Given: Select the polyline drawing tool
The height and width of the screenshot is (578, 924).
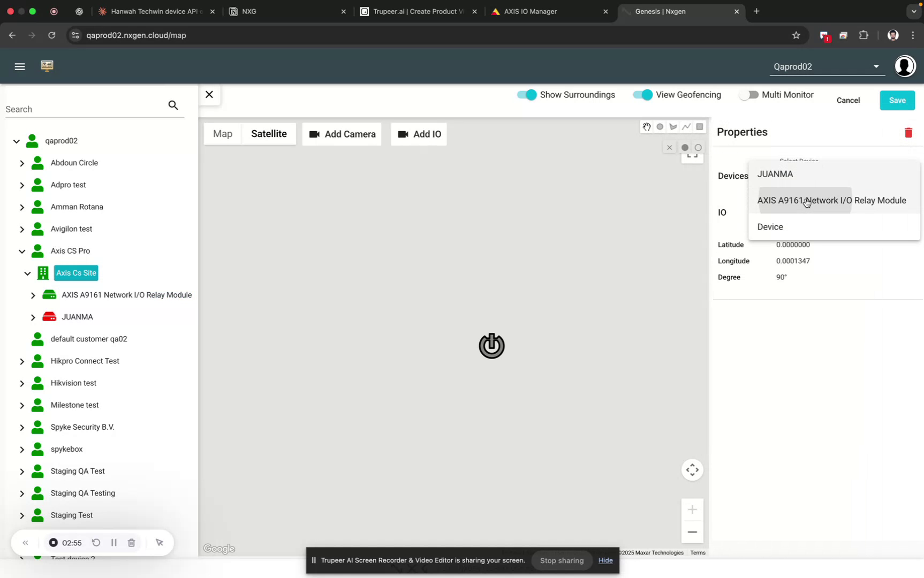Looking at the screenshot, I should 686,127.
